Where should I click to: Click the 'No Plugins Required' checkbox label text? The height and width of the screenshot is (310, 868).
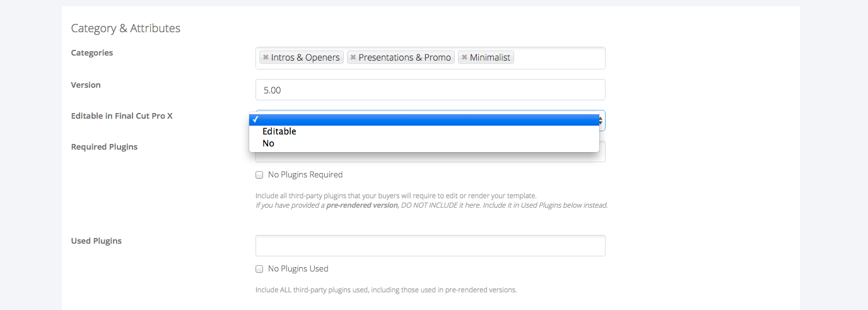pyautogui.click(x=305, y=175)
